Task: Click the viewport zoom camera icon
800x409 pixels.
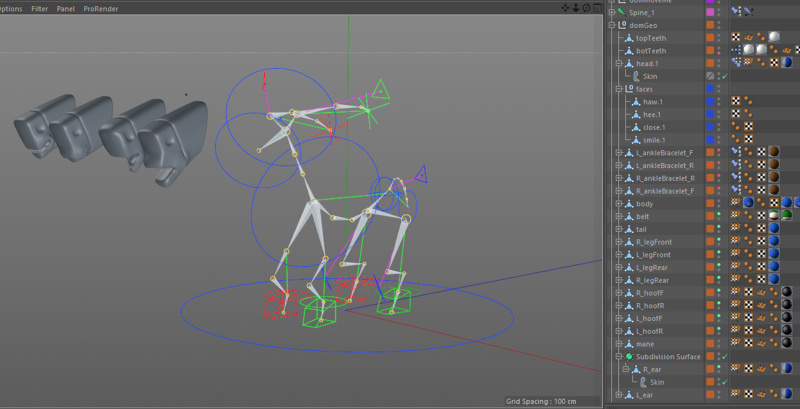Action: tap(576, 8)
